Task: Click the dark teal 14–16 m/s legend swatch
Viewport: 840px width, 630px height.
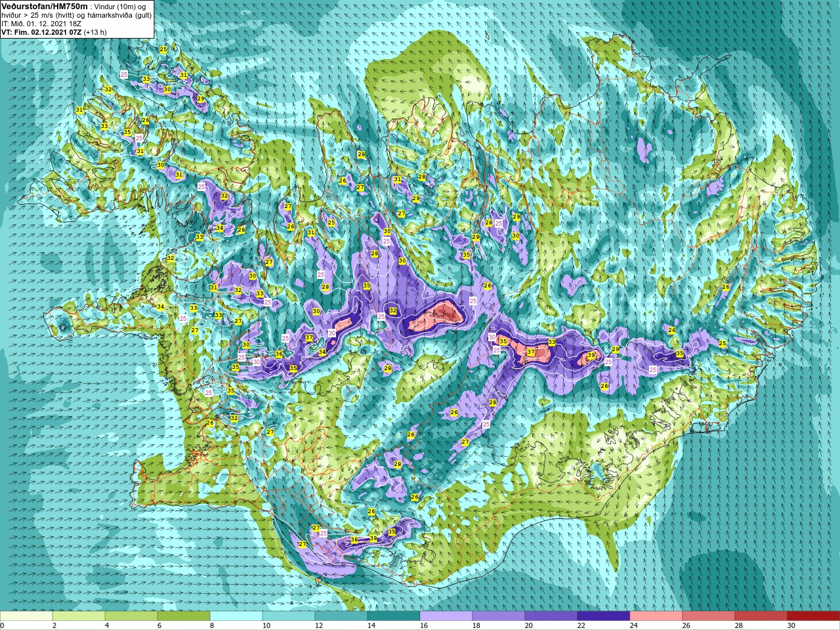Action: (x=394, y=616)
